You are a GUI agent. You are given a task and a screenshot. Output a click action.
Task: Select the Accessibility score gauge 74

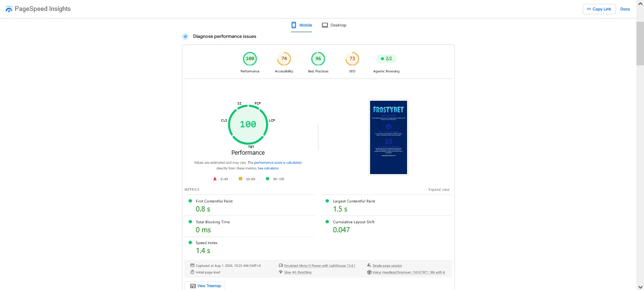(284, 59)
